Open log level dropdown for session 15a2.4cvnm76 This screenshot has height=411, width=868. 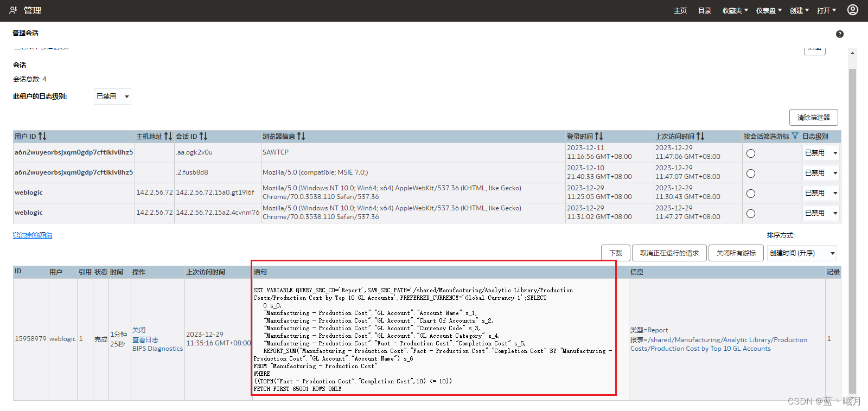click(x=821, y=213)
